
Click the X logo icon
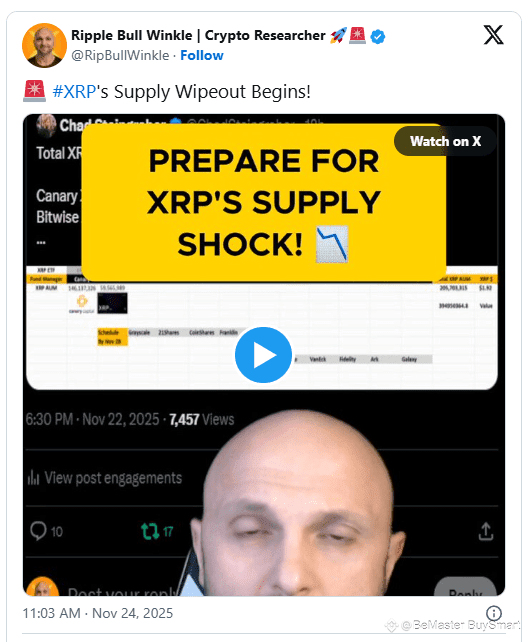tap(494, 35)
